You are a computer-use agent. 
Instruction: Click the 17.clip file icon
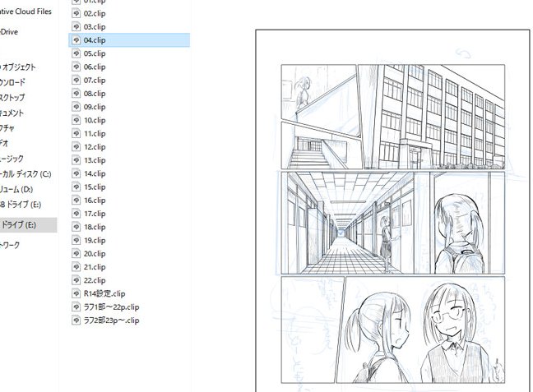click(76, 214)
